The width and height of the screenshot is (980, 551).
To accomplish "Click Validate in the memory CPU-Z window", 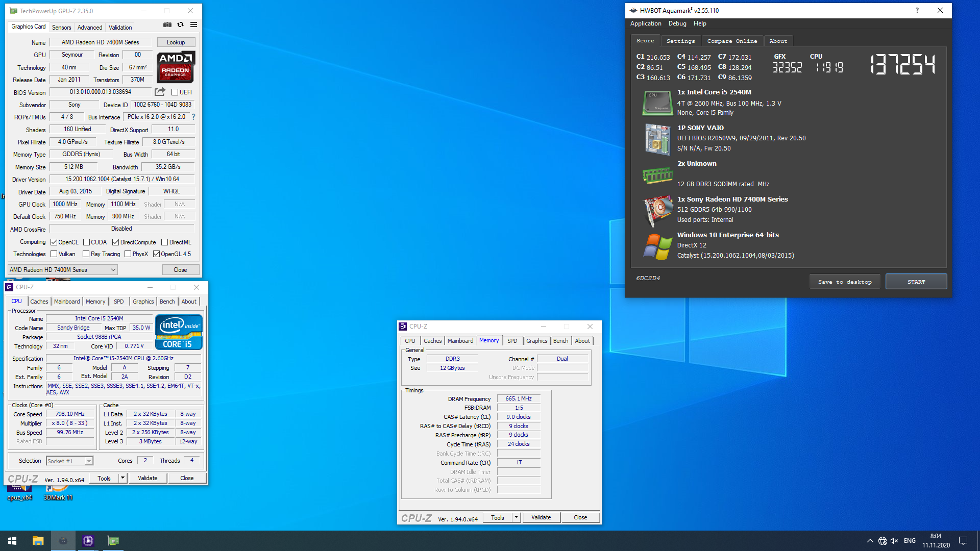I will tap(541, 517).
